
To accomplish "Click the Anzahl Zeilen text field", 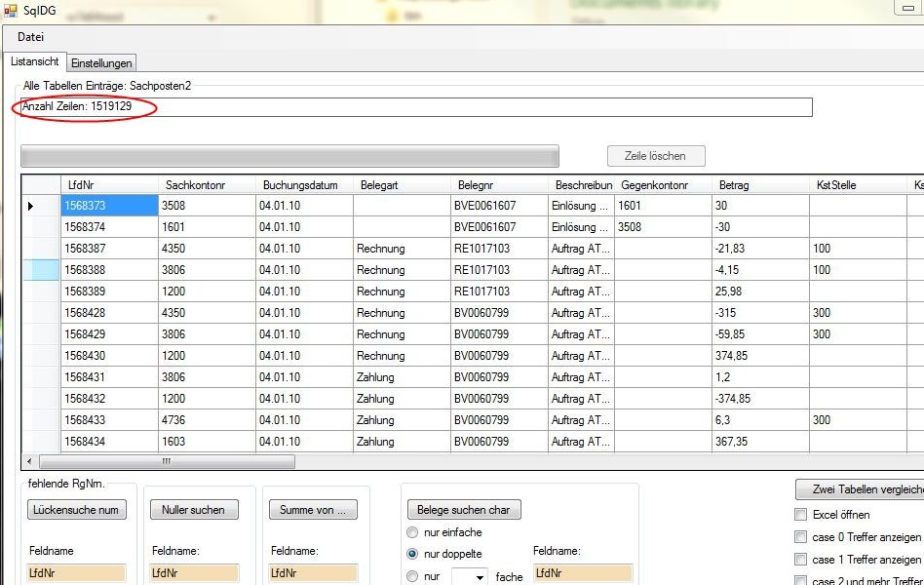I will [416, 107].
